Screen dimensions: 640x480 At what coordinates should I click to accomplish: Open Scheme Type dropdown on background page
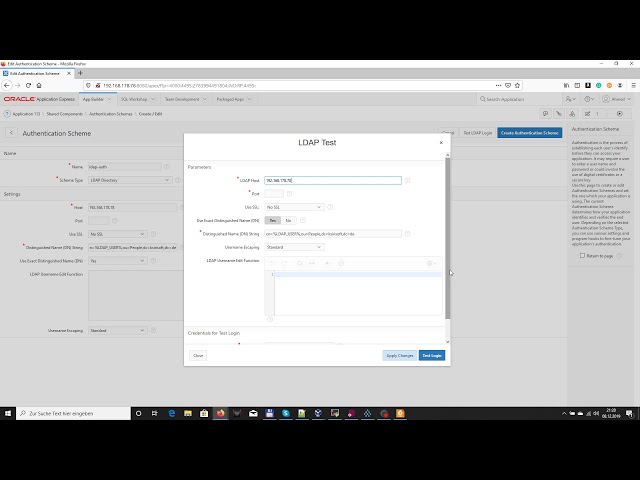129,180
